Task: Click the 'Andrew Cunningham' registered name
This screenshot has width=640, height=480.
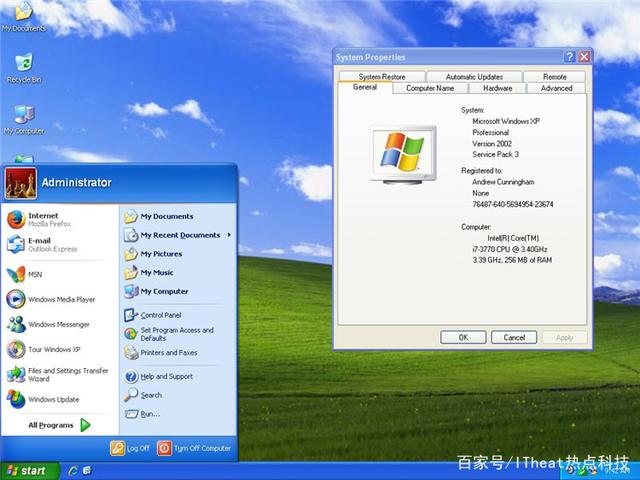Action: pos(503,182)
